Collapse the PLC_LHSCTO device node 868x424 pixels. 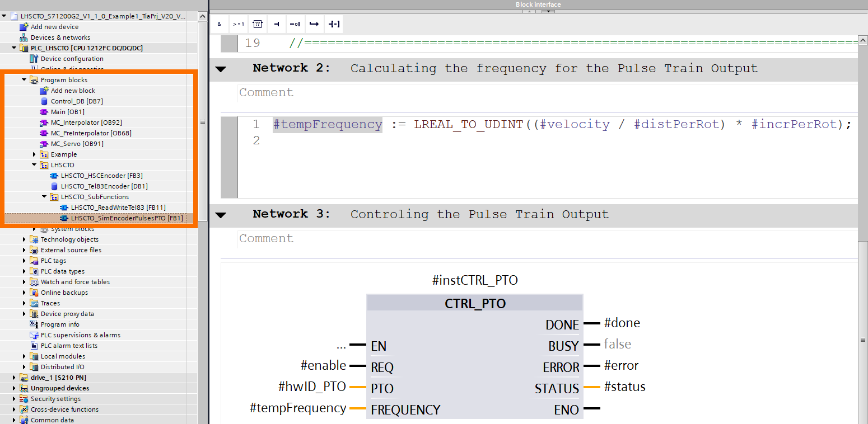click(x=14, y=48)
